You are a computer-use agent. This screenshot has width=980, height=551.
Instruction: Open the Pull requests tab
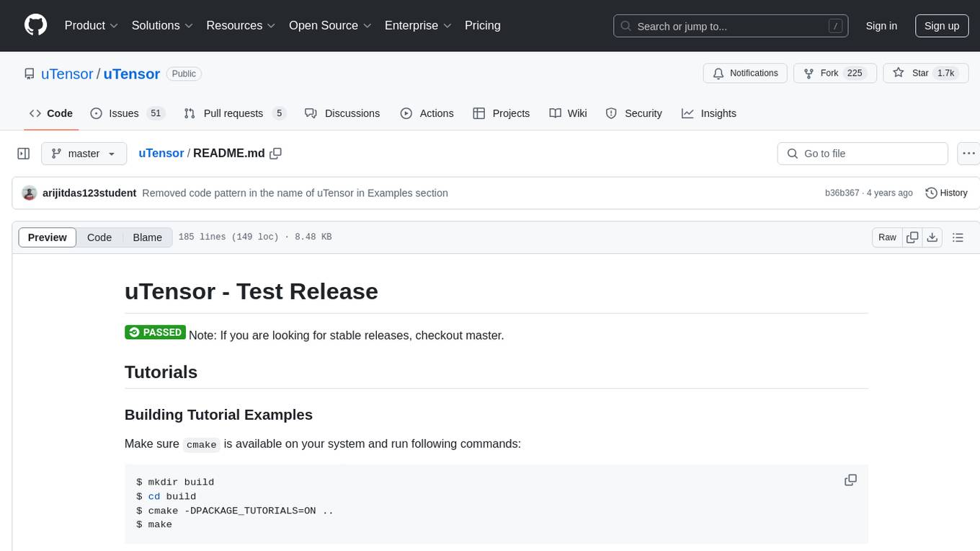[x=235, y=113]
